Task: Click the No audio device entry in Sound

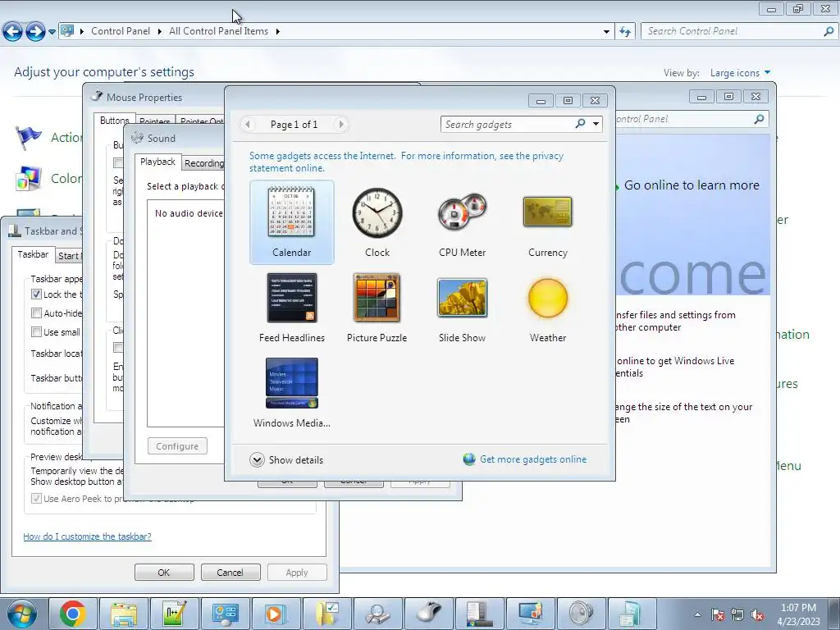Action: pyautogui.click(x=189, y=213)
